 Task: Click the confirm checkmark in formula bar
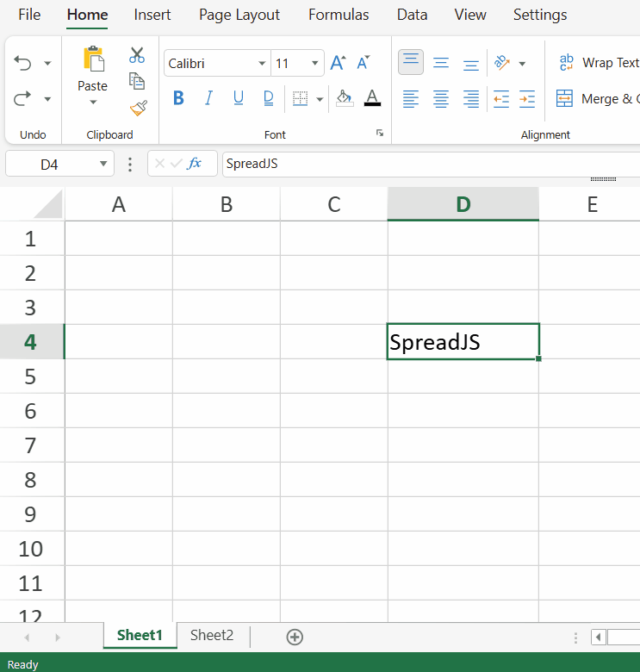coord(176,164)
